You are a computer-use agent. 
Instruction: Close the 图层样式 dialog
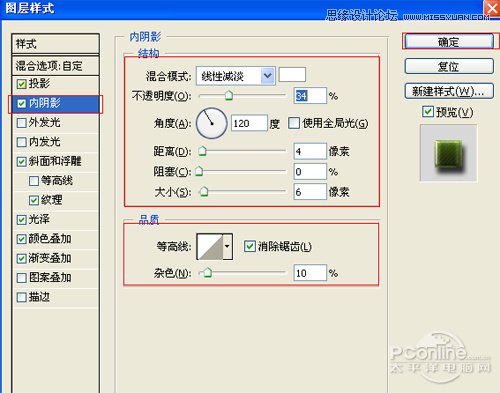492,8
